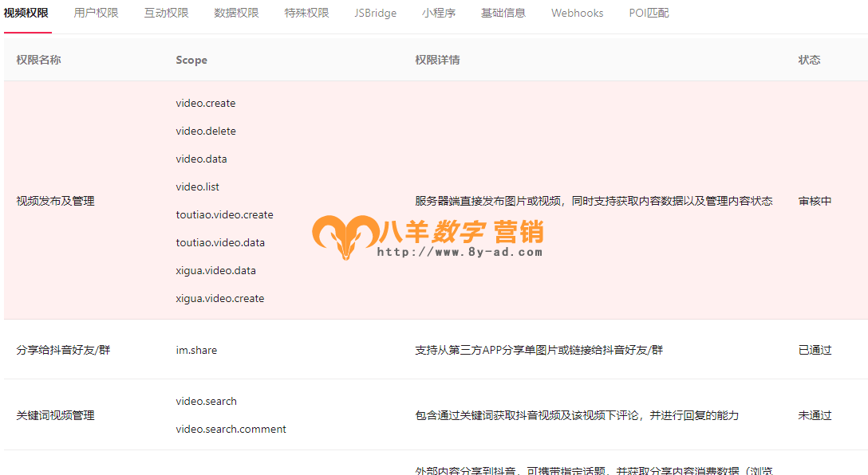
Task: Click the 包含通过关键词获取抖音视频 description
Action: [577, 415]
